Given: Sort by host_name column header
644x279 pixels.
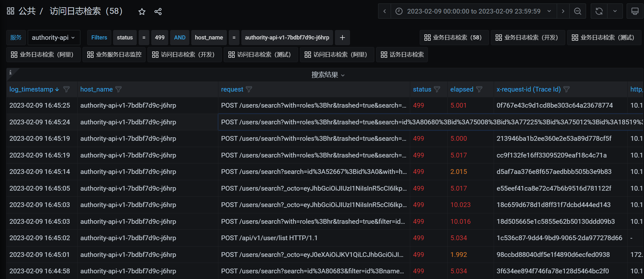Looking at the screenshot, I should tap(96, 89).
